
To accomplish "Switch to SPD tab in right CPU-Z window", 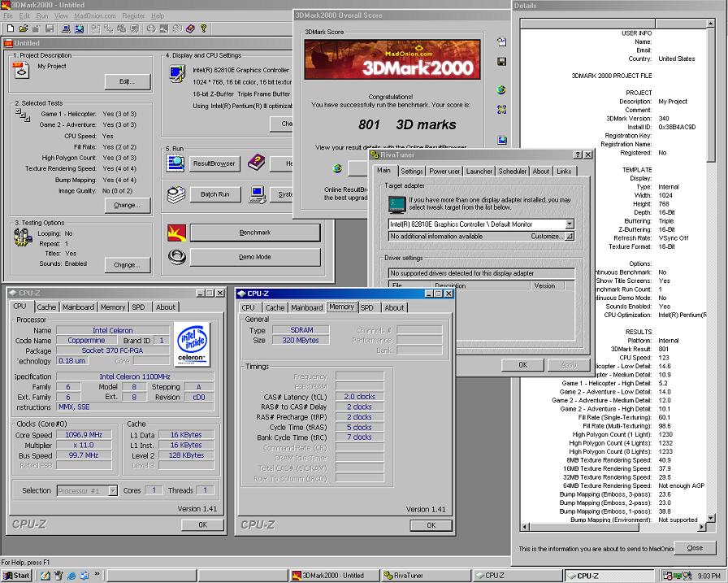I will click(366, 307).
